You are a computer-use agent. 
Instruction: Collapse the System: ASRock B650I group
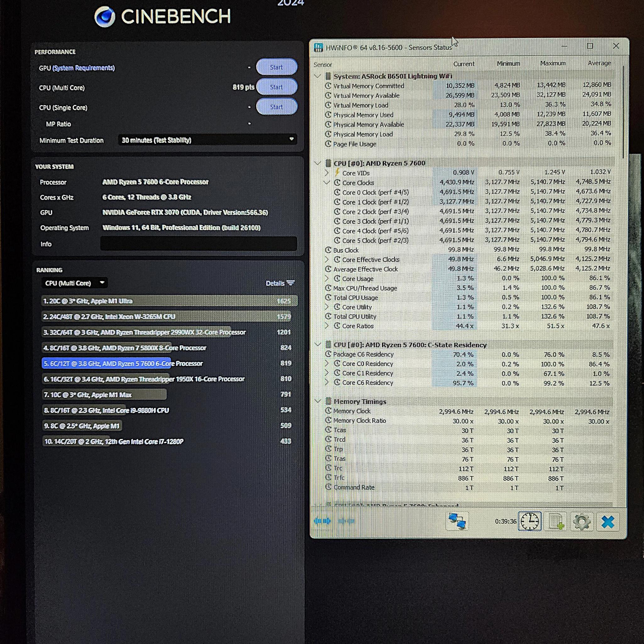coord(318,76)
